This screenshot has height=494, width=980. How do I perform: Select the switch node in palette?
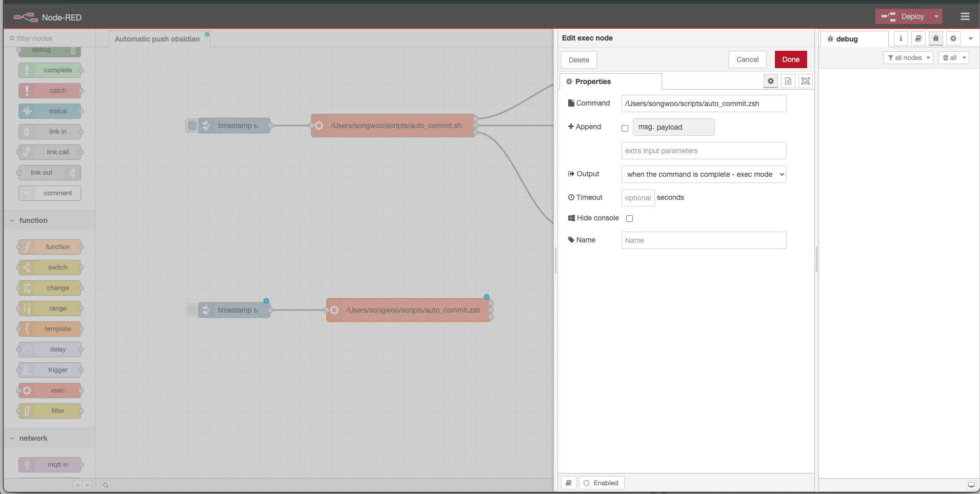[x=50, y=267]
